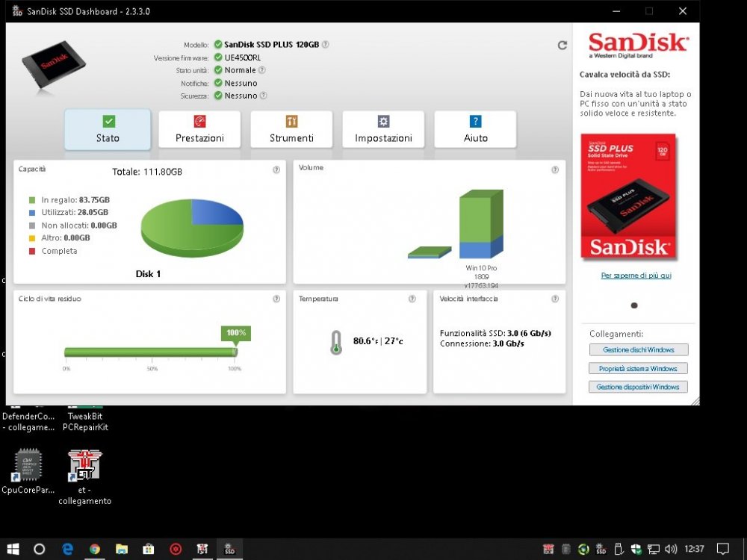Open Microsoft Store from the taskbar
The height and width of the screenshot is (560, 747).
click(149, 549)
